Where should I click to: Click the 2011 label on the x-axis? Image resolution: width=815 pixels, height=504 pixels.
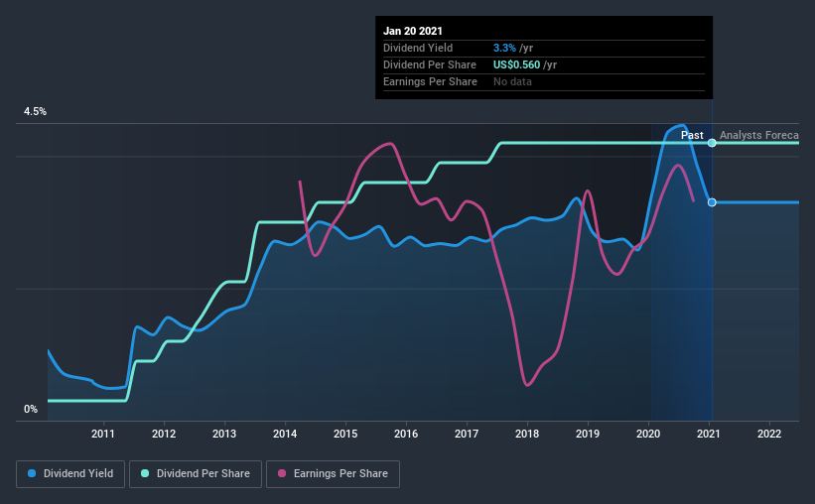pos(103,434)
